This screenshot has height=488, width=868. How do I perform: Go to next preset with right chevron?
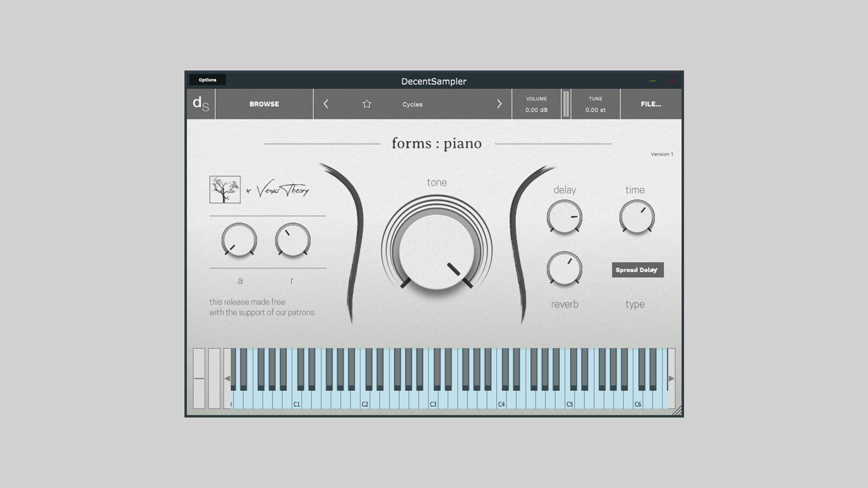click(x=499, y=104)
